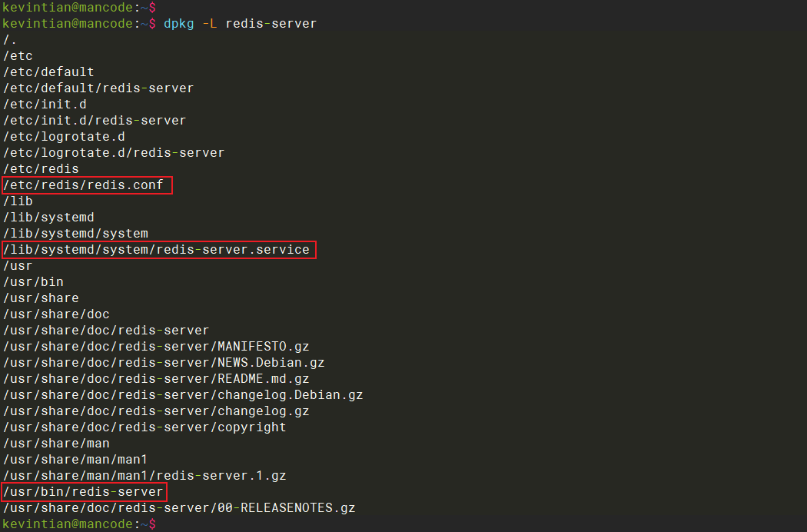
Task: Click the /etc/logrotate.d directory line
Action: [65, 137]
